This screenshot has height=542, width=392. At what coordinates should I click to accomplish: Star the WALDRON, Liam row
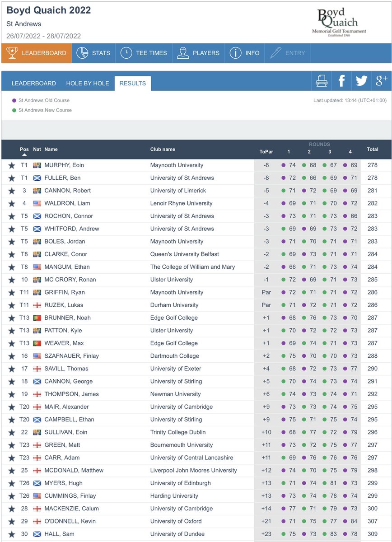pos(11,203)
